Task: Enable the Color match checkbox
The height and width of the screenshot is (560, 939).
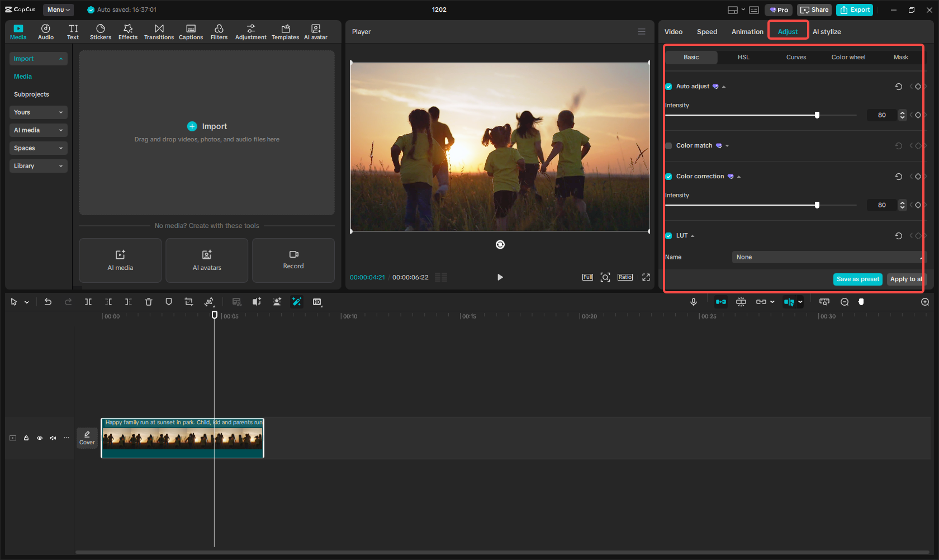Action: pos(668,145)
